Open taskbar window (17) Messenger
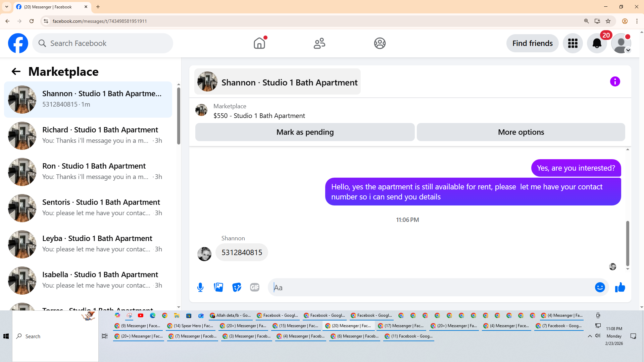The height and width of the screenshot is (362, 644). (401, 326)
